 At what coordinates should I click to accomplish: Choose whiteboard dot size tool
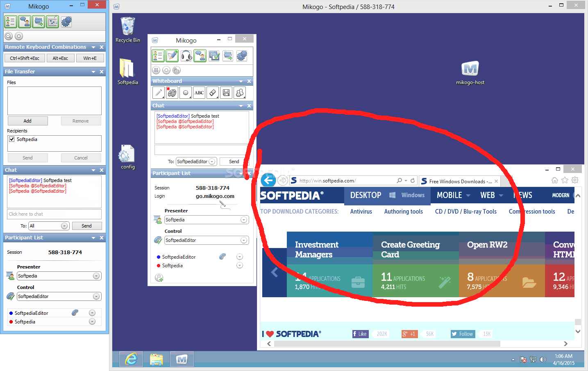[186, 93]
